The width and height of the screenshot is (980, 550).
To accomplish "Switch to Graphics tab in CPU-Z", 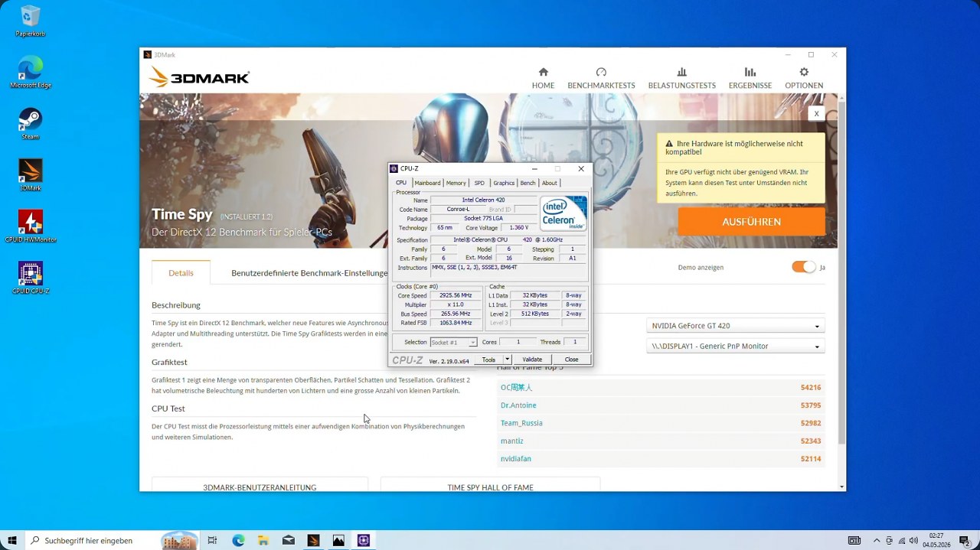I will point(504,183).
